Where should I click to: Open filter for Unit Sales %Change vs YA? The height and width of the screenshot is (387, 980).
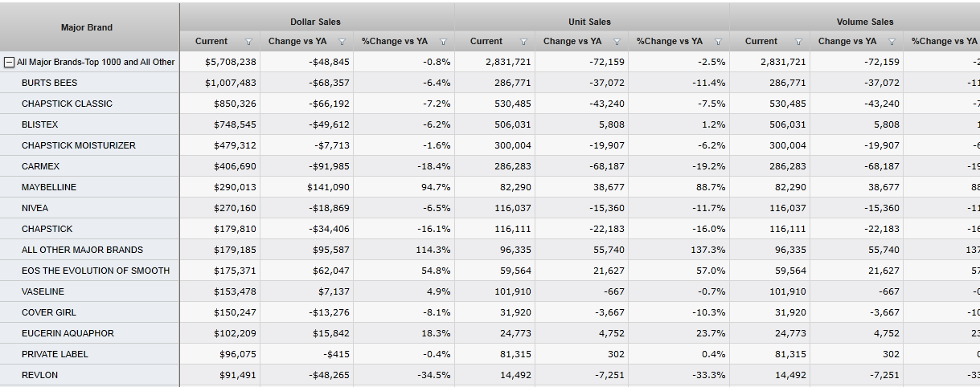718,42
